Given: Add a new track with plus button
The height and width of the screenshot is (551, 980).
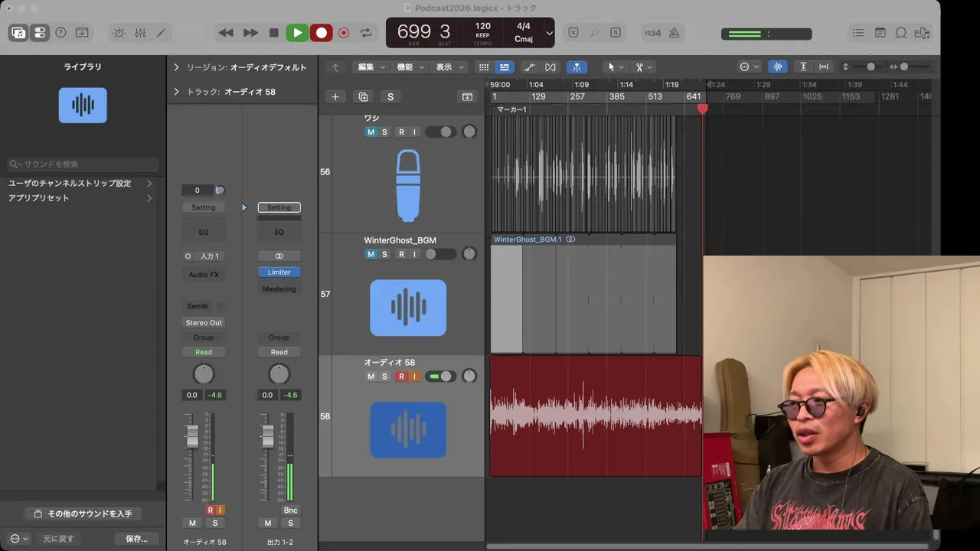Looking at the screenshot, I should click(335, 96).
